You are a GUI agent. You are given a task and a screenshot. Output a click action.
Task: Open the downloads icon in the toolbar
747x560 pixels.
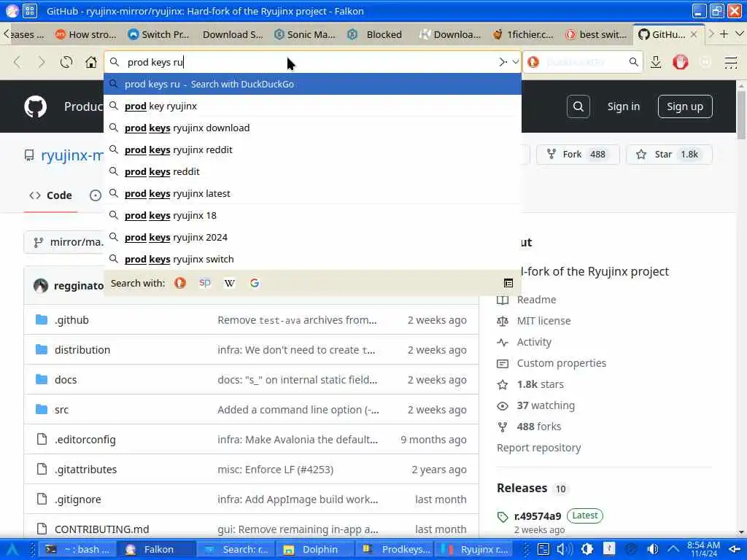[x=656, y=62]
